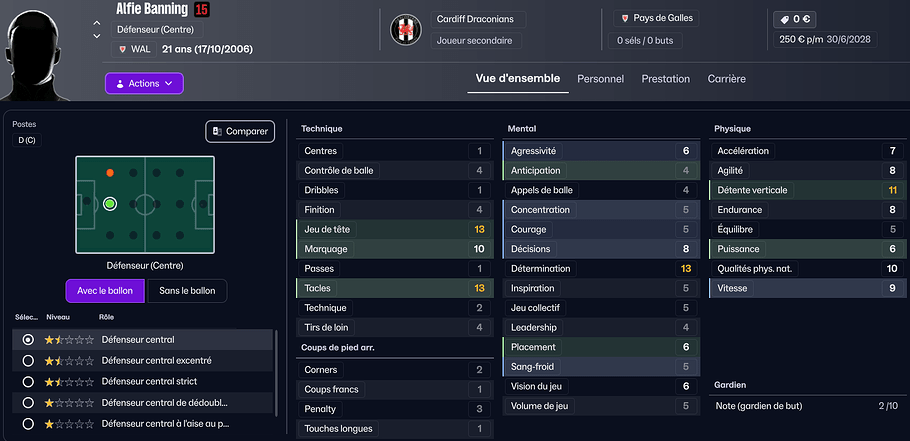910x441 pixels.
Task: Switch to the Personnel tab
Action: tap(600, 79)
